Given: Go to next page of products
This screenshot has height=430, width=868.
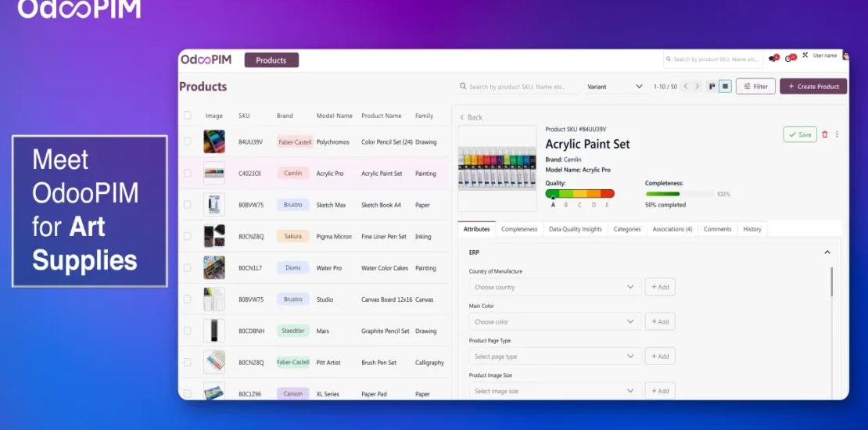Looking at the screenshot, I should tap(697, 86).
